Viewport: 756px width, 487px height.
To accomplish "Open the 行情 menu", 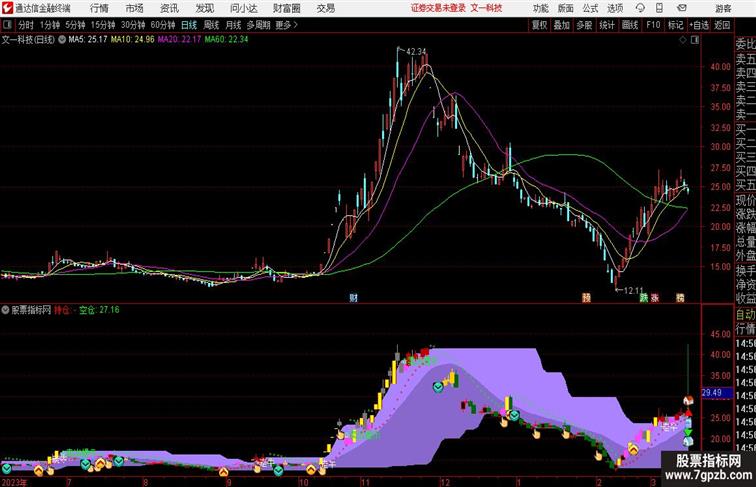I will click(99, 8).
